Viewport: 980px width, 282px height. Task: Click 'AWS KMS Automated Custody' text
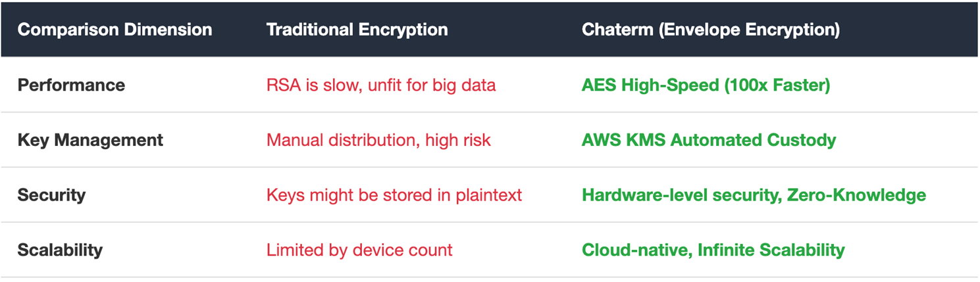pyautogui.click(x=709, y=140)
